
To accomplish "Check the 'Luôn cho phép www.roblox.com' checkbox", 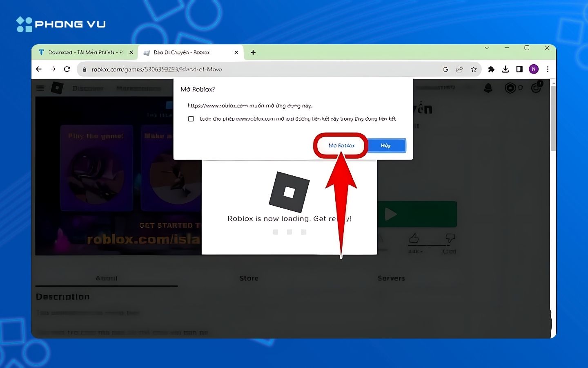I will coord(191,119).
